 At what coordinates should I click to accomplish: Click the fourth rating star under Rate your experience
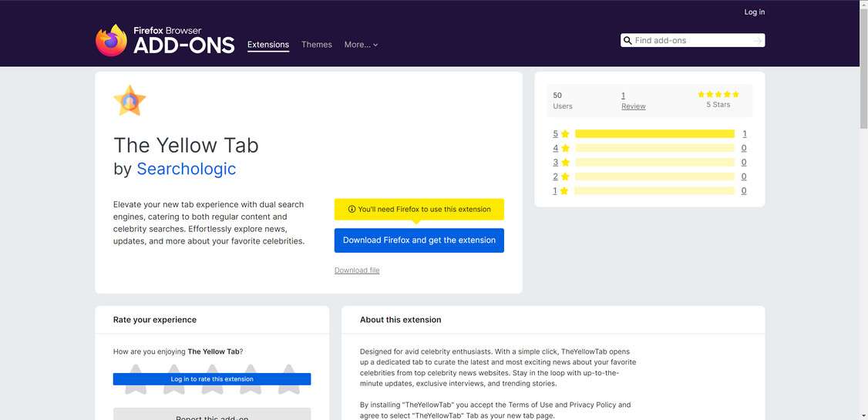(x=251, y=379)
